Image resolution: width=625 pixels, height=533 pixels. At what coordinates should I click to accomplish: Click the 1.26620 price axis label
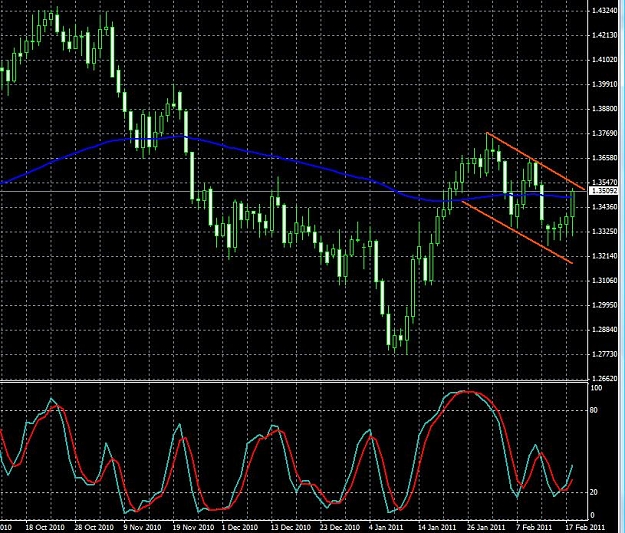coord(605,378)
